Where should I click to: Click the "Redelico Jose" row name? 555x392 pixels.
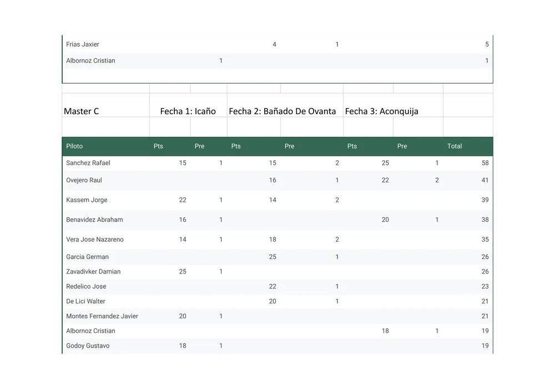pos(86,287)
